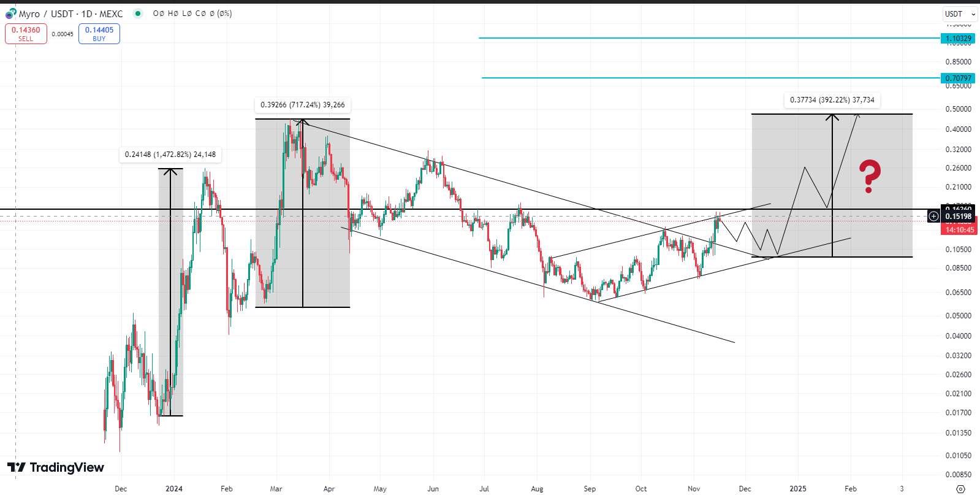This screenshot has height=495, width=980.
Task: Select the 0.24148 (1,472.82%) measurement label
Action: [x=170, y=155]
